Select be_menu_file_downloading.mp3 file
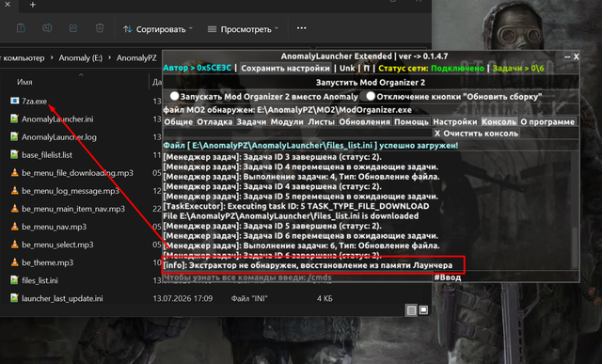This screenshot has height=364, width=602. point(77,173)
